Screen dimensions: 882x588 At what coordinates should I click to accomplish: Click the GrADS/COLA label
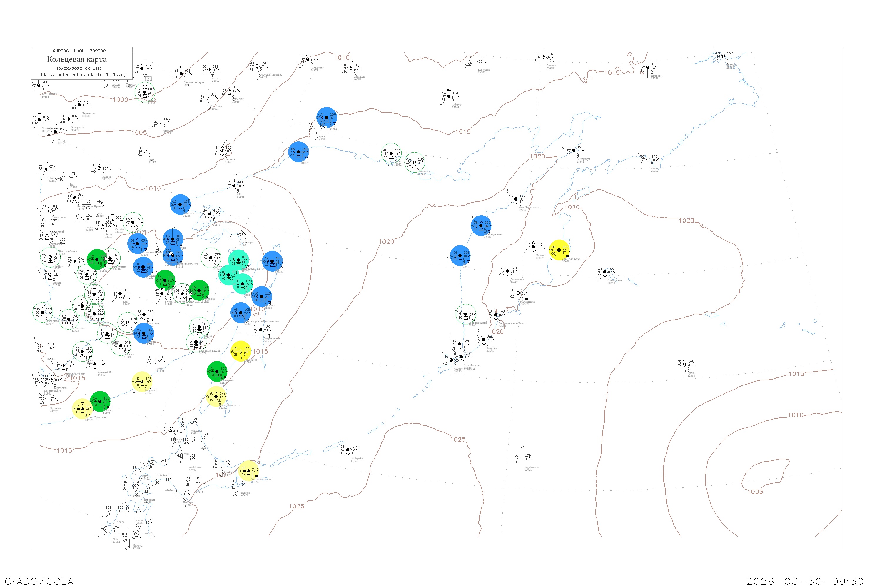[x=39, y=581]
